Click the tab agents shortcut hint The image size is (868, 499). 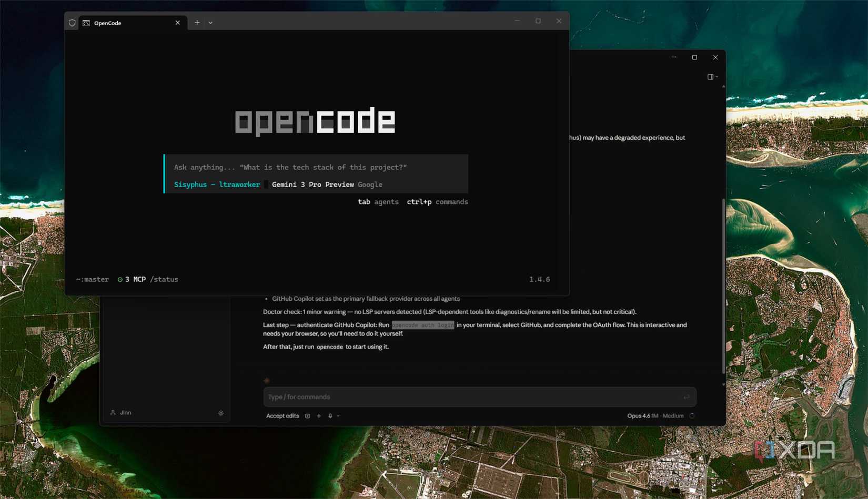coord(378,202)
